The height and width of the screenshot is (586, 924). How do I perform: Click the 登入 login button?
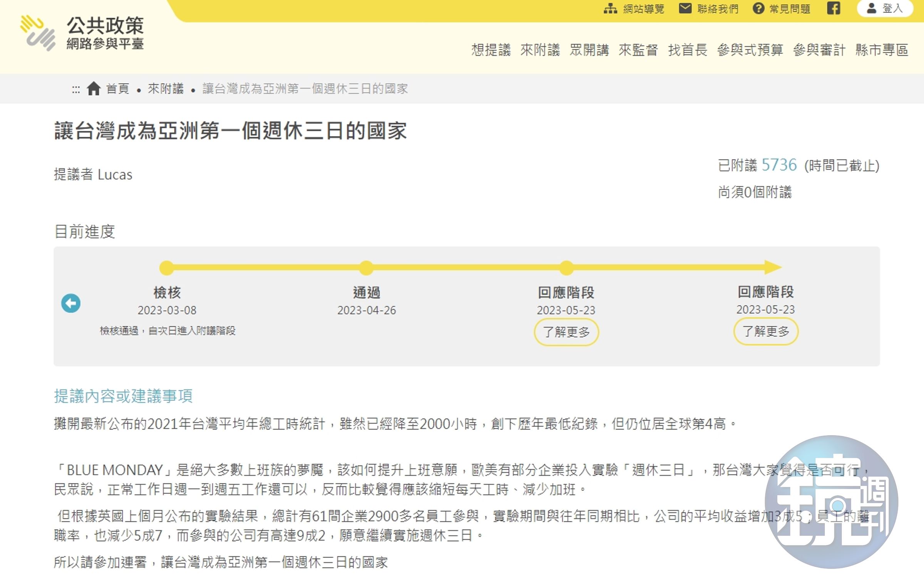[x=885, y=8]
